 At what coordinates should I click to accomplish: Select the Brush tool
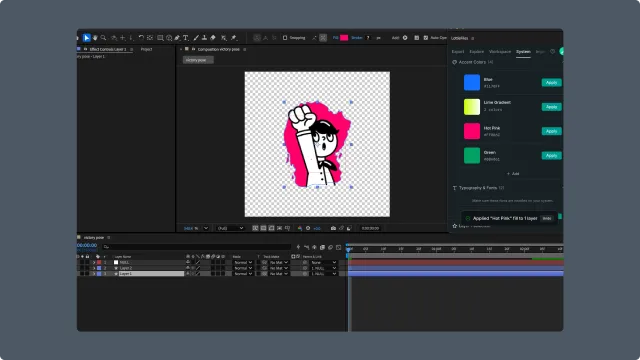(196, 38)
